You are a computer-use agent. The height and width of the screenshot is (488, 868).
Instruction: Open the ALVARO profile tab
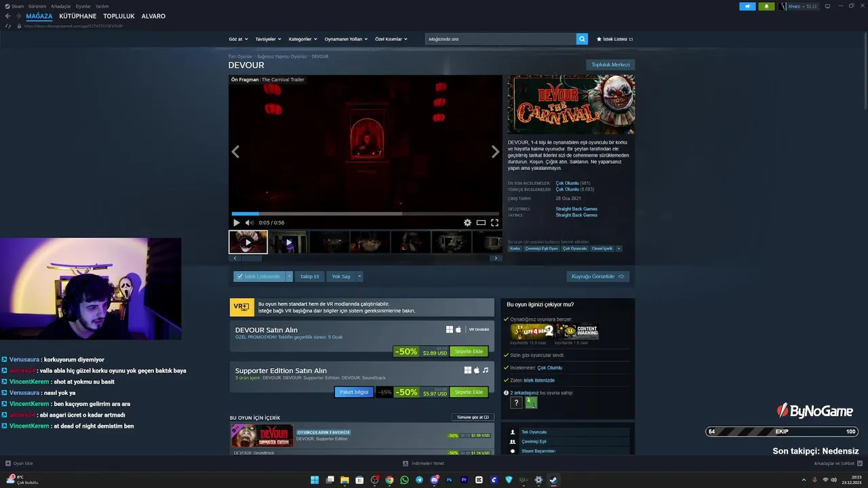click(153, 16)
